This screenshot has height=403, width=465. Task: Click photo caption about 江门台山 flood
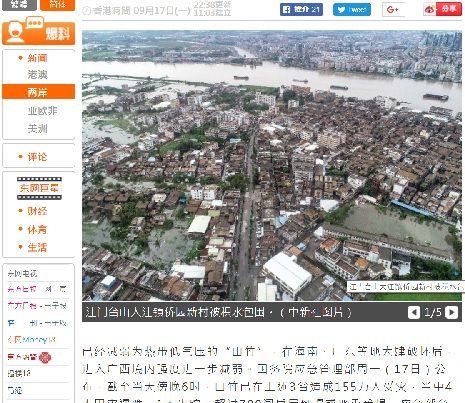coord(218,312)
